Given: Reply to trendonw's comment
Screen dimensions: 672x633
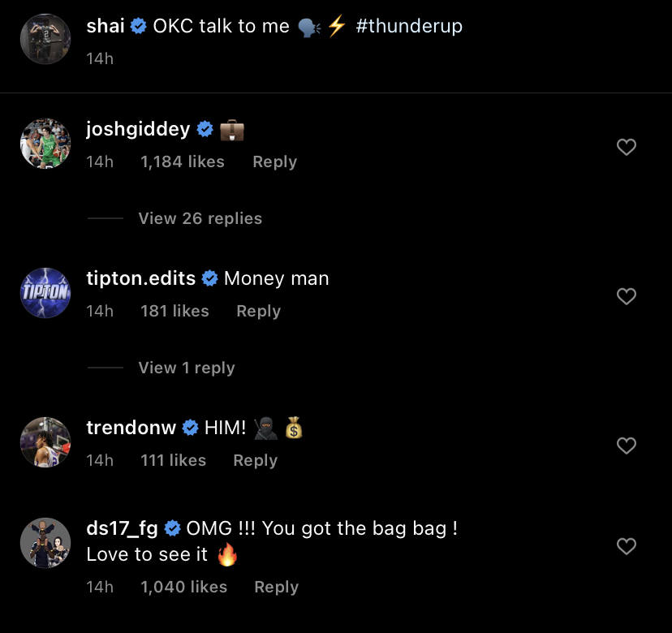Looking at the screenshot, I should (255, 460).
